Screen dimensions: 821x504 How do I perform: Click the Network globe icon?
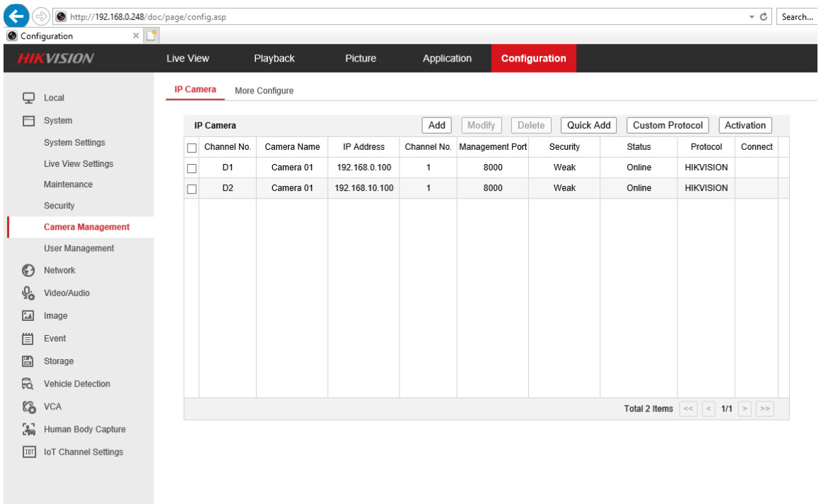[29, 270]
